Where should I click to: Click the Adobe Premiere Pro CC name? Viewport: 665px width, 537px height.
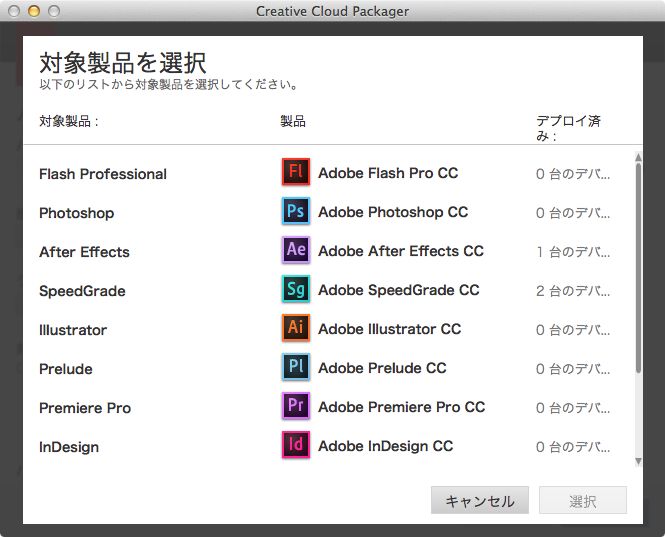coord(402,407)
